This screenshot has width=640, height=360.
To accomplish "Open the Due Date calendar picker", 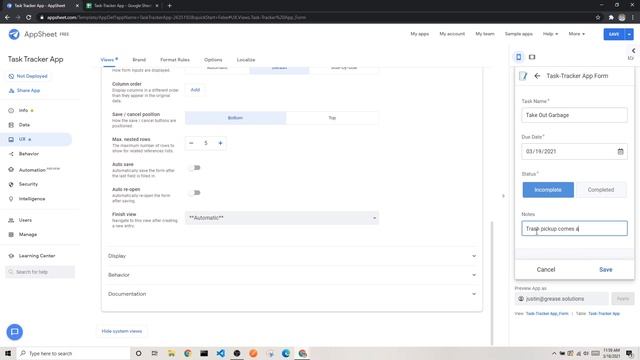I will (620, 151).
